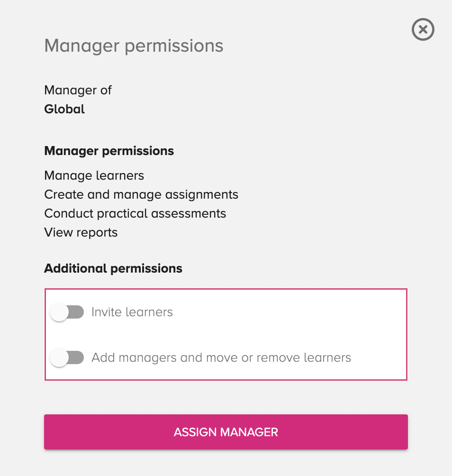The height and width of the screenshot is (476, 452).
Task: Click the Additional permissions heading
Action: pyautogui.click(x=113, y=269)
